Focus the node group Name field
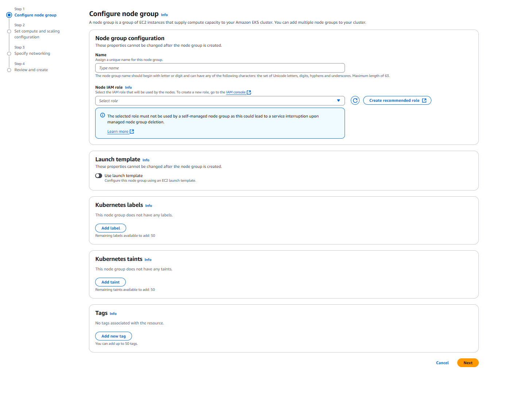Screen dimensions: 532x393 coord(220,68)
